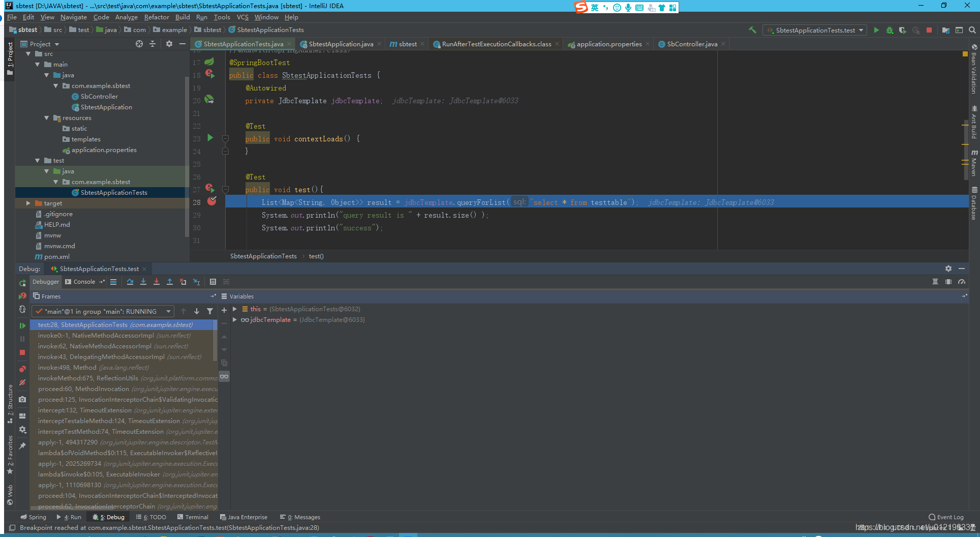Switch to application.properties editor tab
The height and width of the screenshot is (537, 980).
click(x=609, y=44)
